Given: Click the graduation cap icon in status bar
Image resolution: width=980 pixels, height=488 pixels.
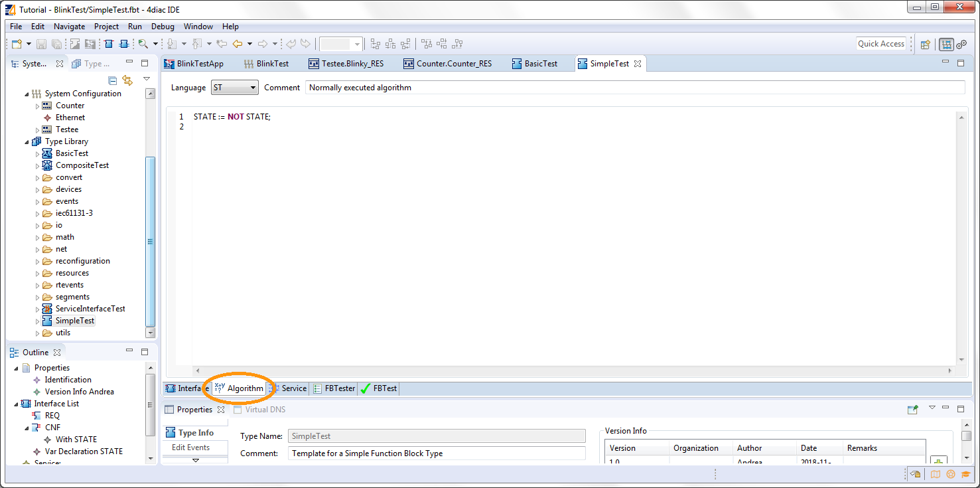Looking at the screenshot, I should pyautogui.click(x=965, y=474).
